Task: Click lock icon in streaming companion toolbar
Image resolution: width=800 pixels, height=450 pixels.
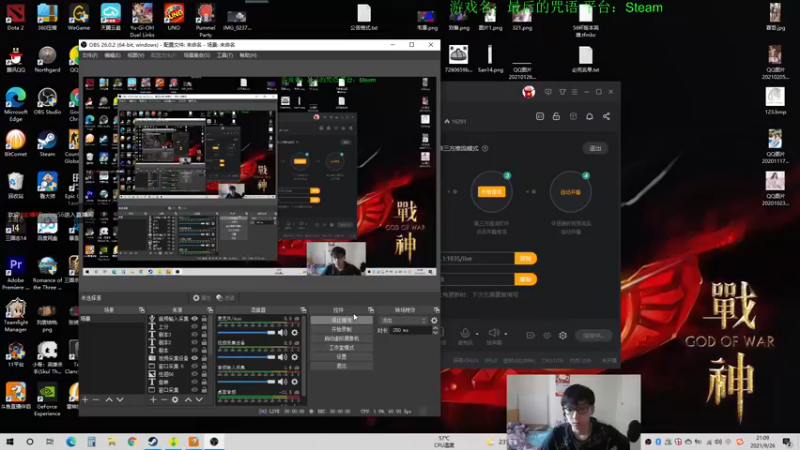Action: [556, 116]
